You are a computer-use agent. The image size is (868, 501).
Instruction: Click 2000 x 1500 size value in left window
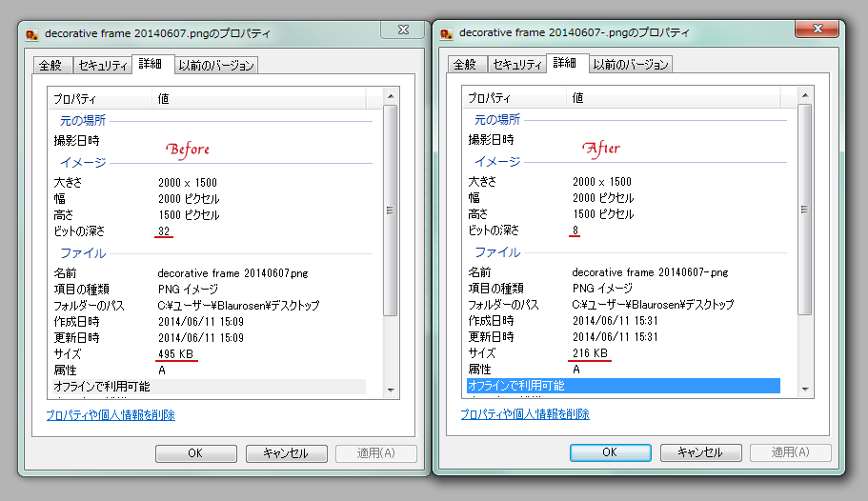[188, 183]
